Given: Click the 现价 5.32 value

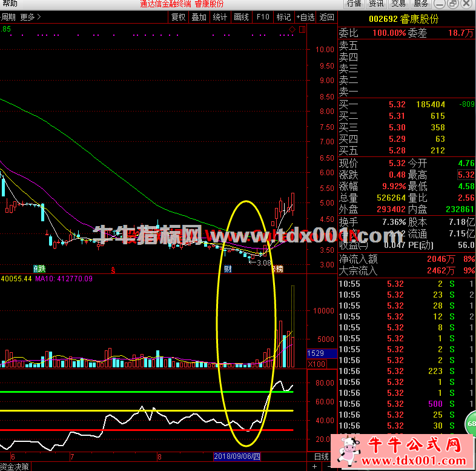Looking at the screenshot, I should pos(397,164).
